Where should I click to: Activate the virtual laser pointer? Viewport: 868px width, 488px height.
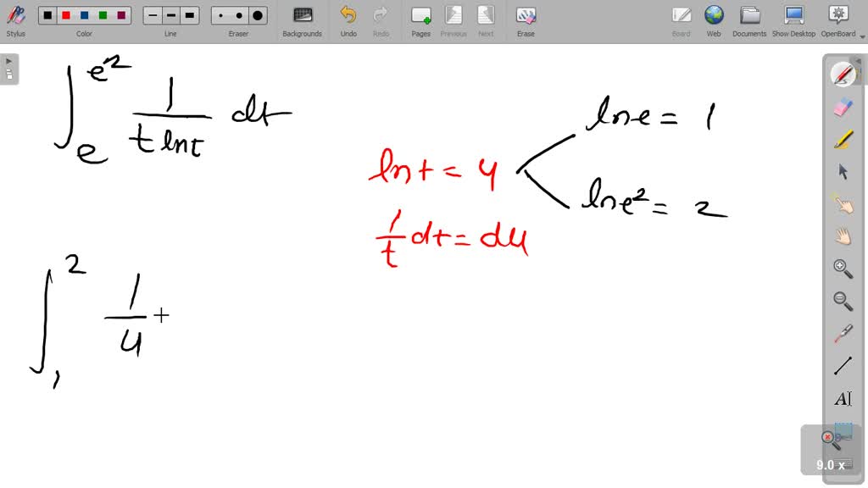(x=843, y=333)
